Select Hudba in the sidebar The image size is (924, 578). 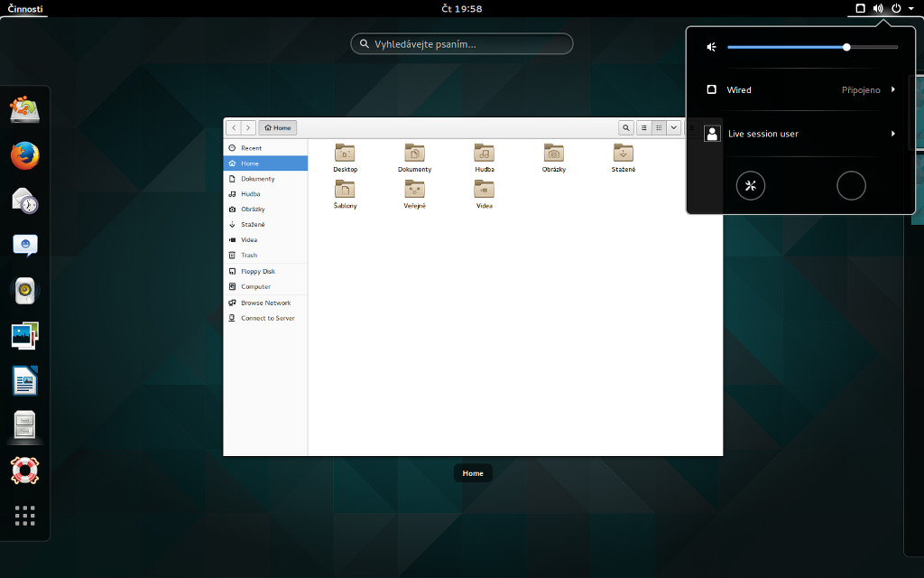click(x=266, y=194)
